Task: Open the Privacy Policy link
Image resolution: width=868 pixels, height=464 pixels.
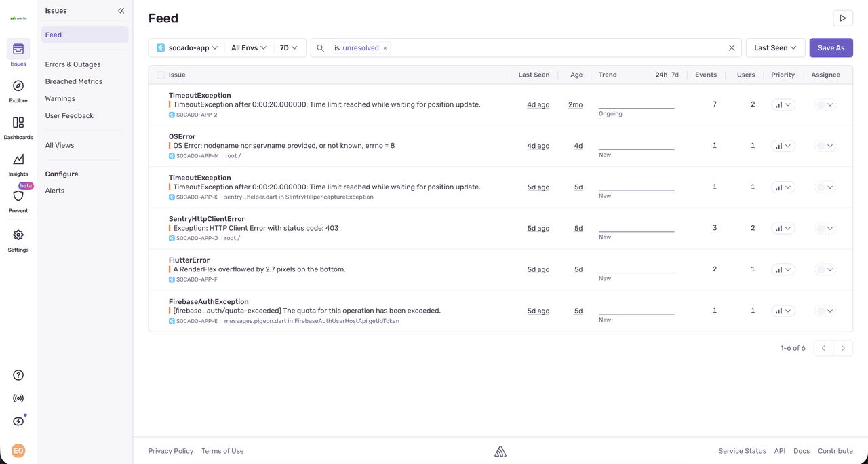Action: [170, 450]
